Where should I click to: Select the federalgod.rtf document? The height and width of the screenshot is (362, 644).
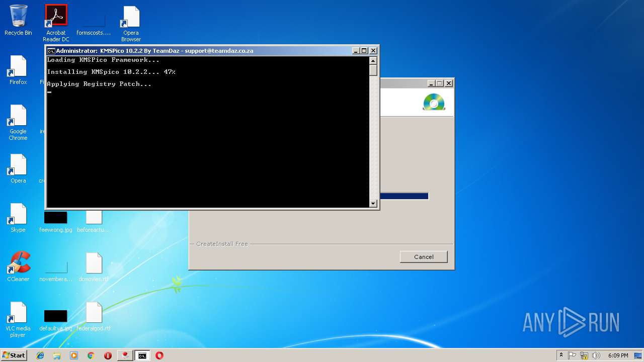94,316
